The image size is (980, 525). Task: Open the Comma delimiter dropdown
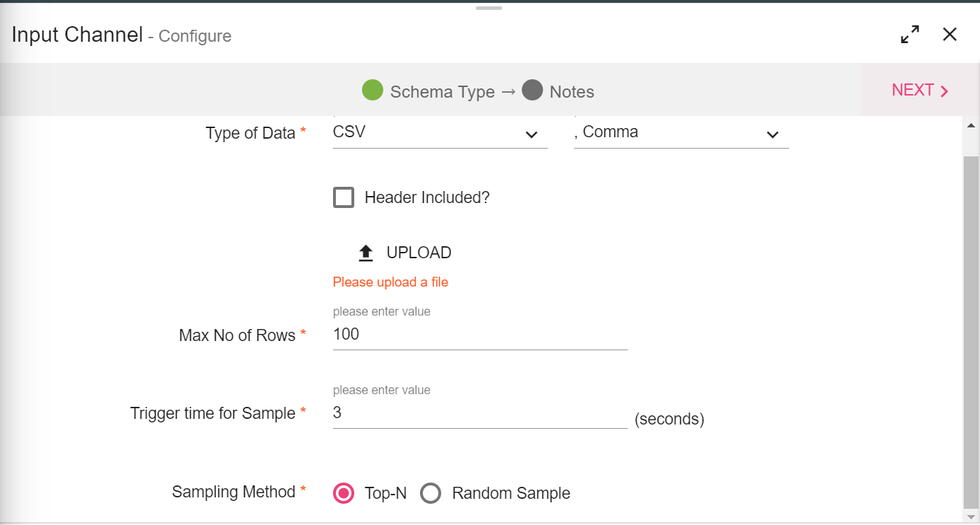[680, 133]
